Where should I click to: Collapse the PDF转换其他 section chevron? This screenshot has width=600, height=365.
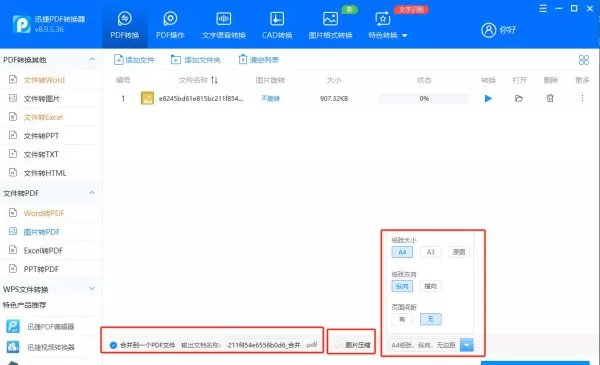[92, 59]
